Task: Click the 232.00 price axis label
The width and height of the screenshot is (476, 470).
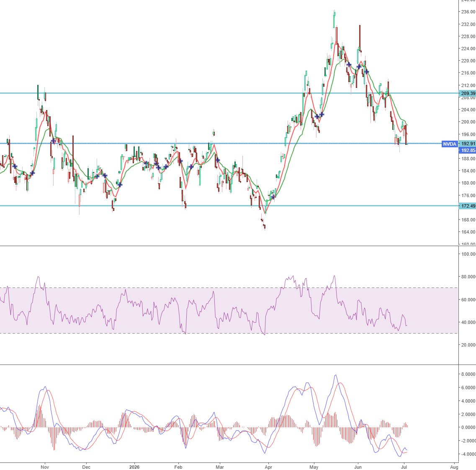Action: click(468, 24)
